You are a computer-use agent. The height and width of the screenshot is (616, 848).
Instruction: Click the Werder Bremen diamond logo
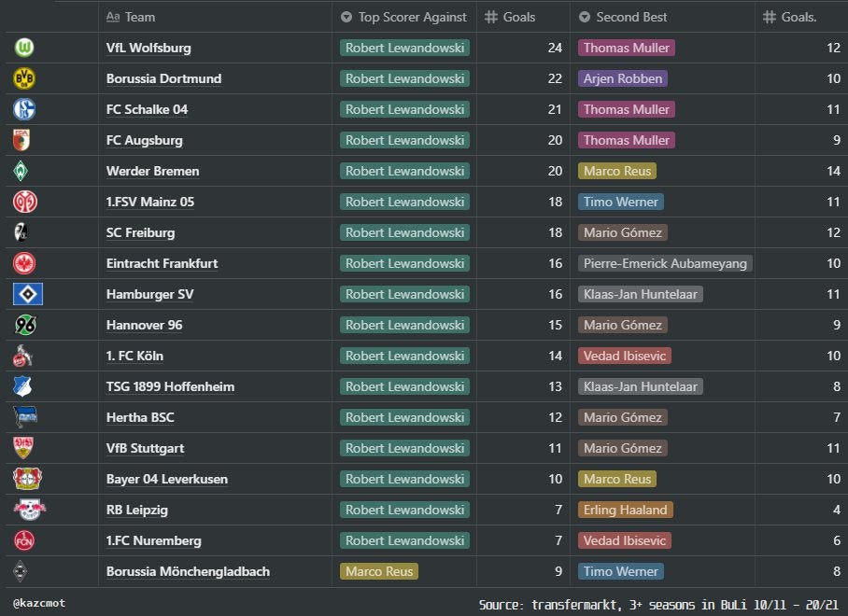point(21,171)
